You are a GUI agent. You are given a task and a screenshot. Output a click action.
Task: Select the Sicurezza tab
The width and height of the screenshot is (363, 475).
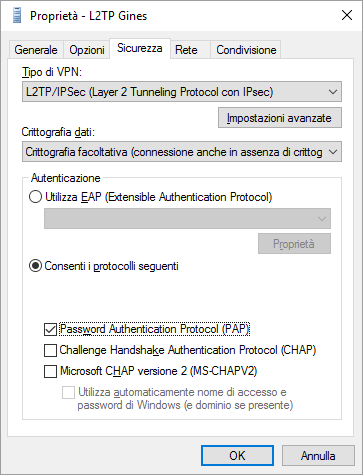coord(140,48)
